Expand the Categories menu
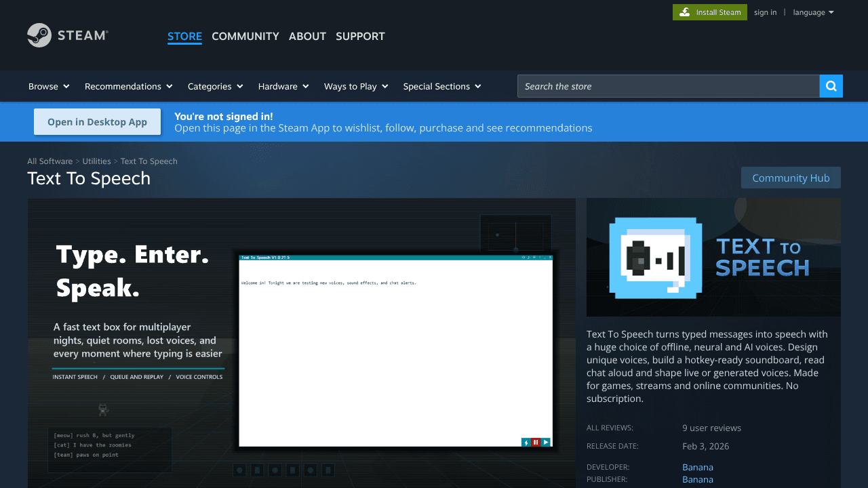 tap(216, 86)
